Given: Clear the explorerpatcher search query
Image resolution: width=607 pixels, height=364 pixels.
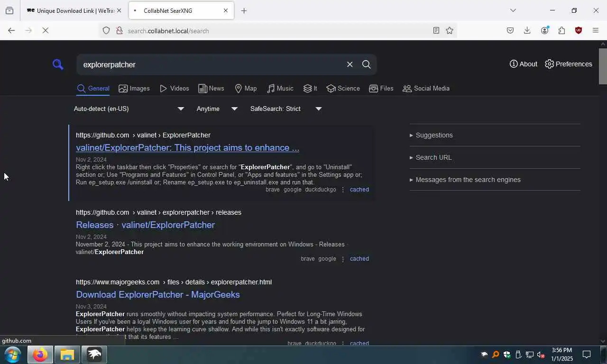Looking at the screenshot, I should click(349, 64).
